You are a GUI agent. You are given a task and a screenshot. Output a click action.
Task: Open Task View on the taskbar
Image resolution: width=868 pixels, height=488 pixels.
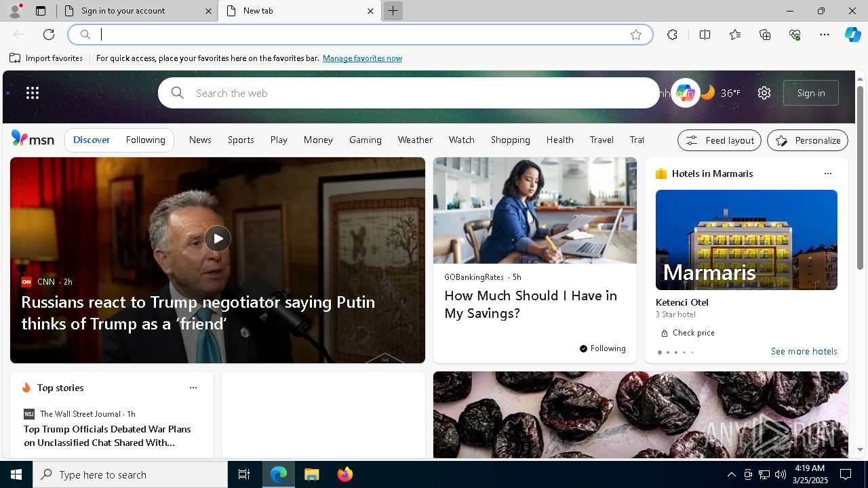[244, 474]
